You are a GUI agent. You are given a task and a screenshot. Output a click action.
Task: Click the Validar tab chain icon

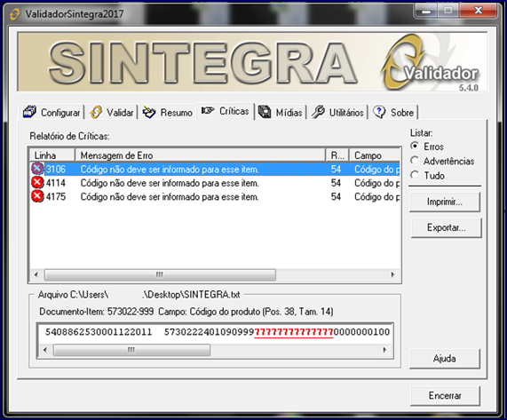96,112
